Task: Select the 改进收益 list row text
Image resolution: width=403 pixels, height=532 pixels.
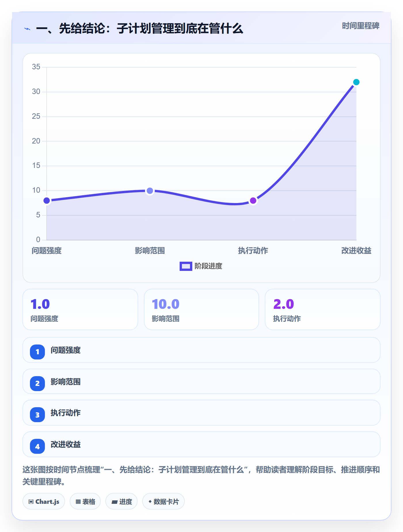Action: coord(66,445)
